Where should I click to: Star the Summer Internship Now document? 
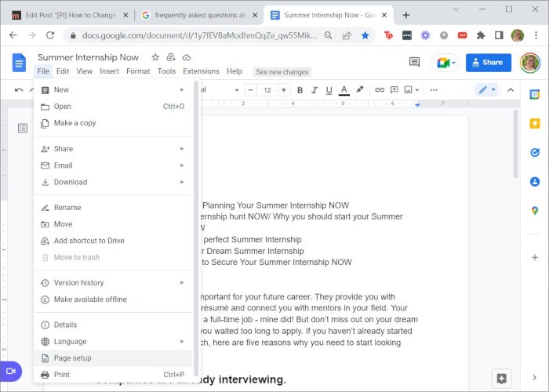click(x=155, y=57)
